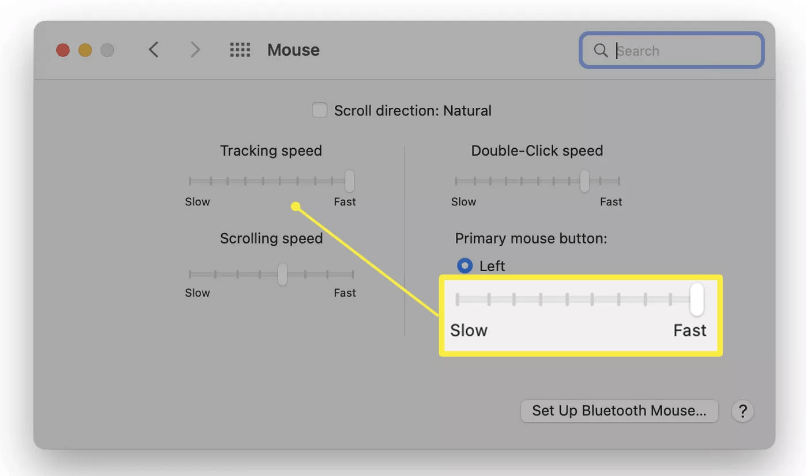Open help with the question mark button
The width and height of the screenshot is (806, 476).
[x=742, y=411]
